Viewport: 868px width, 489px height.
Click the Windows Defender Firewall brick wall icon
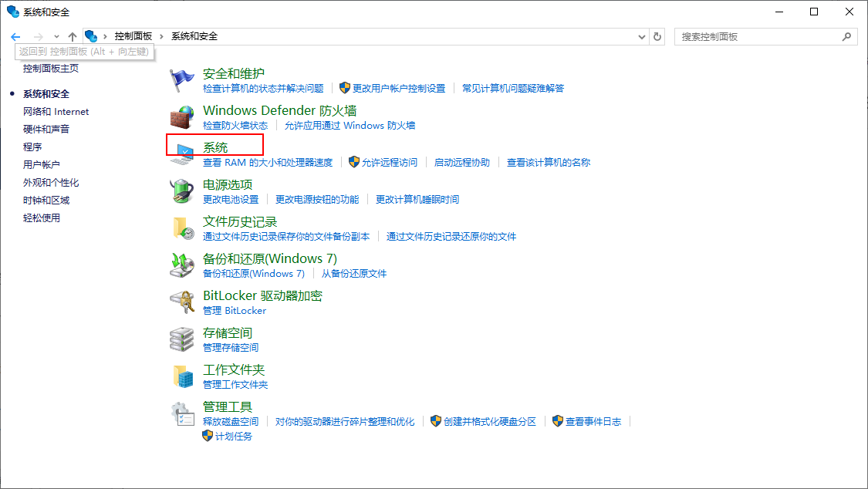181,117
